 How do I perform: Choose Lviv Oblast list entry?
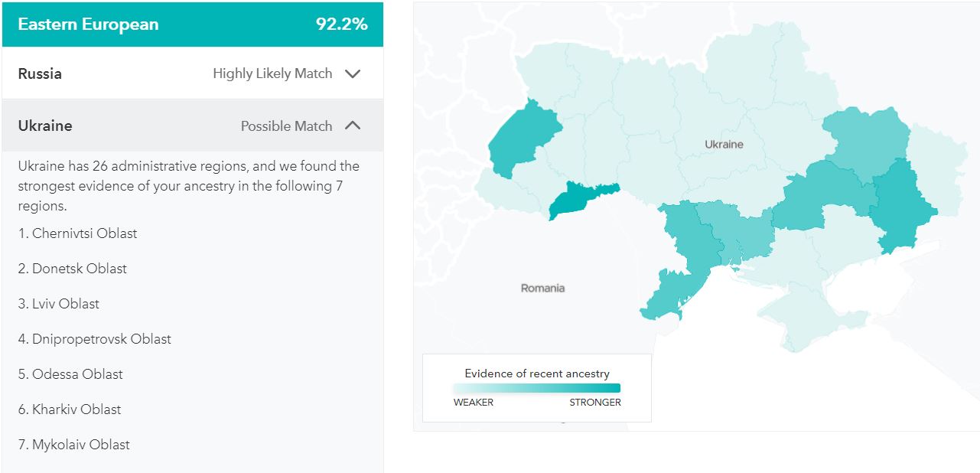(x=59, y=304)
